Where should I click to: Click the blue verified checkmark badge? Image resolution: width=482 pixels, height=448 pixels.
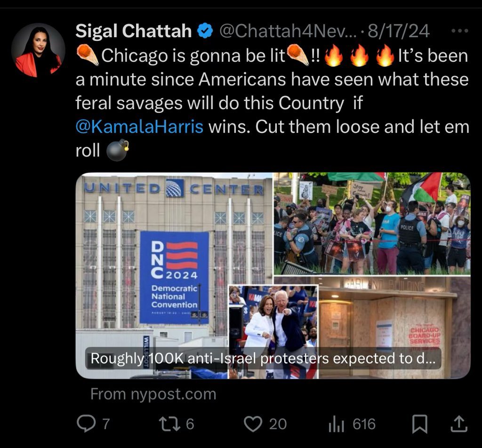[205, 31]
